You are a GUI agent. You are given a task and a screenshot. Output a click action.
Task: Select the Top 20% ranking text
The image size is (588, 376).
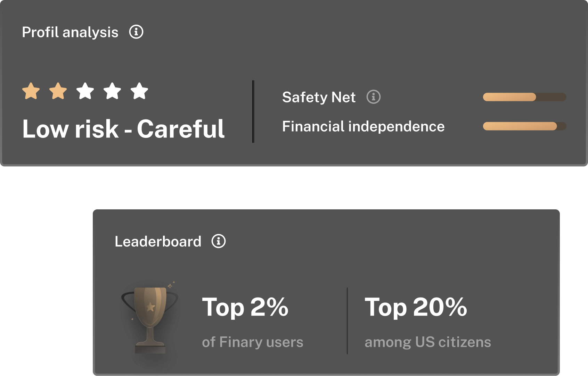[416, 307]
